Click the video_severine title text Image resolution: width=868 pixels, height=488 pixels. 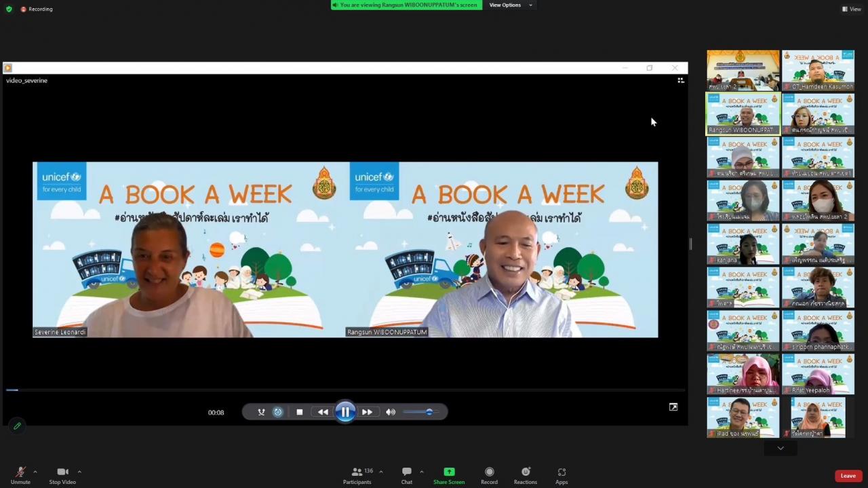click(26, 80)
